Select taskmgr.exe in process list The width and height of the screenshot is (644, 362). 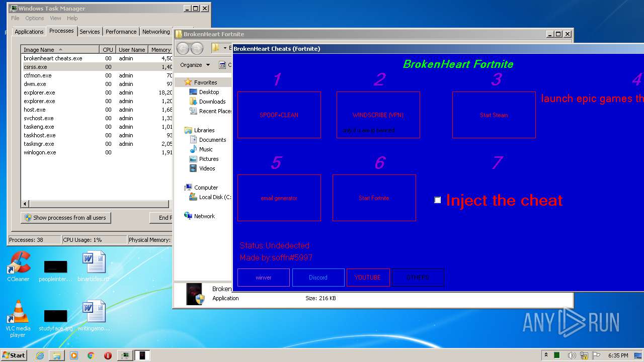pyautogui.click(x=98, y=144)
